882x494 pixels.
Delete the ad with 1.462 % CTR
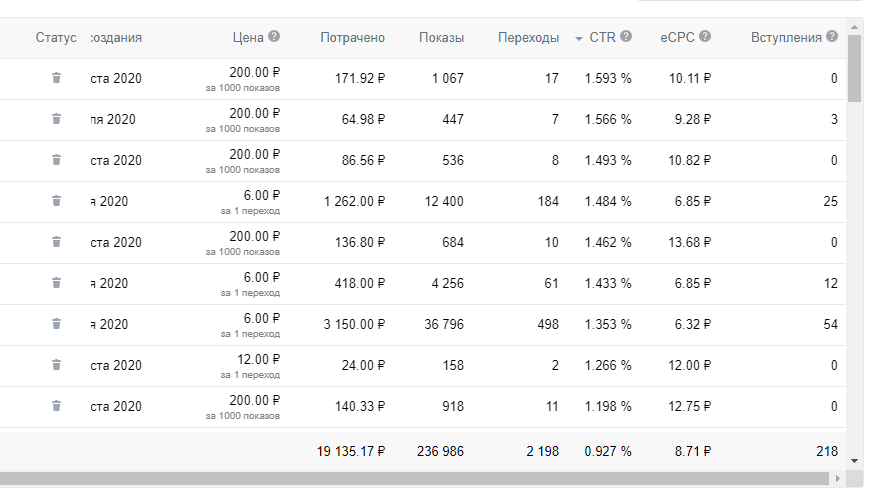(56, 242)
